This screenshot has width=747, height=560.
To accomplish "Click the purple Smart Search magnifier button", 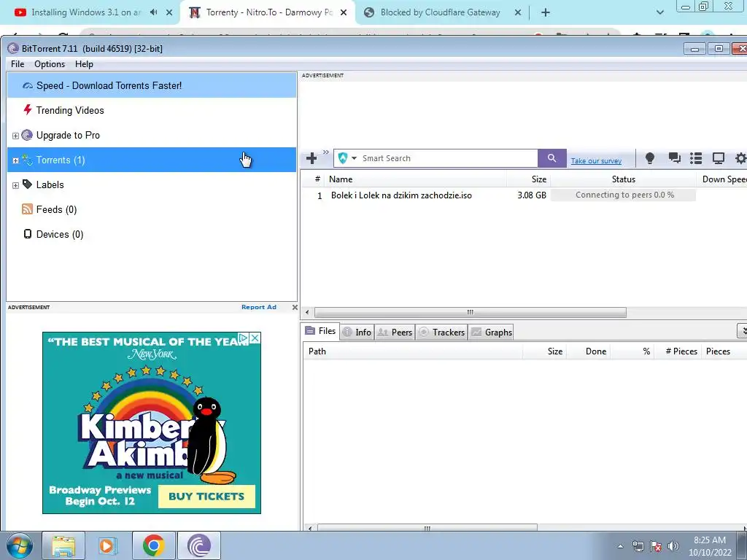I will (551, 158).
